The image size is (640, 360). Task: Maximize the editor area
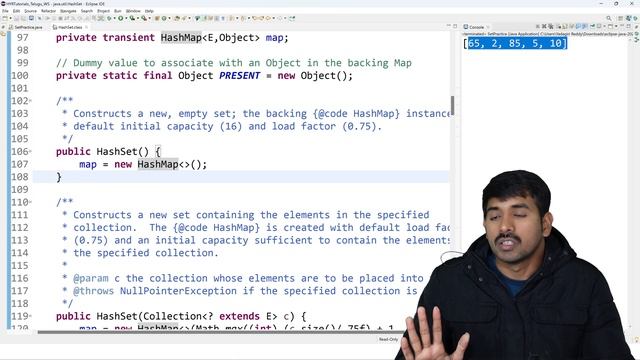[455, 27]
